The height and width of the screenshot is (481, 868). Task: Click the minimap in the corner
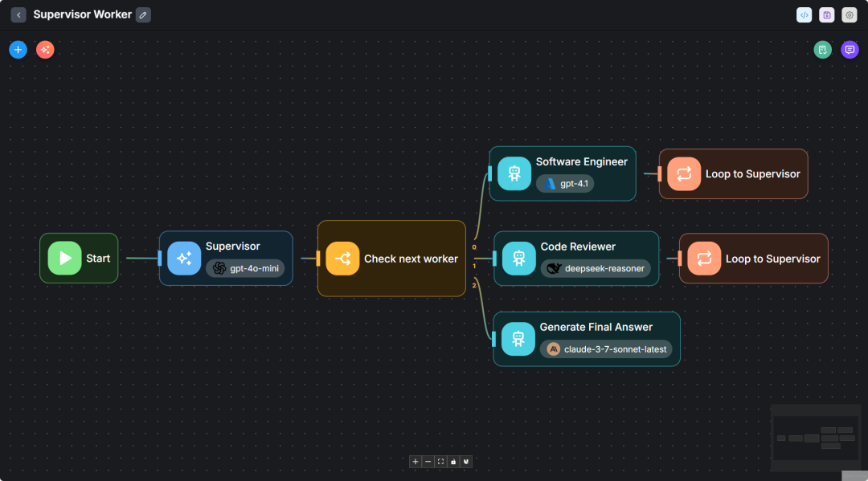click(816, 438)
